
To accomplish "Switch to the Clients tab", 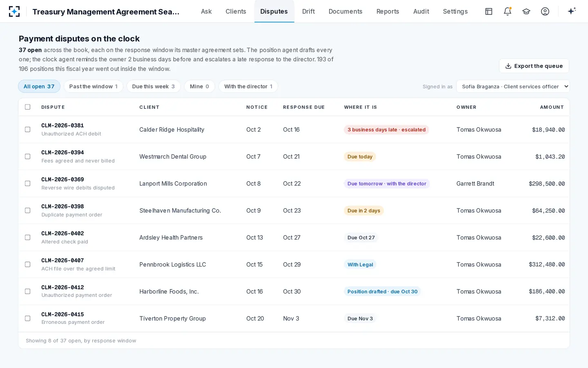I will coord(236,11).
